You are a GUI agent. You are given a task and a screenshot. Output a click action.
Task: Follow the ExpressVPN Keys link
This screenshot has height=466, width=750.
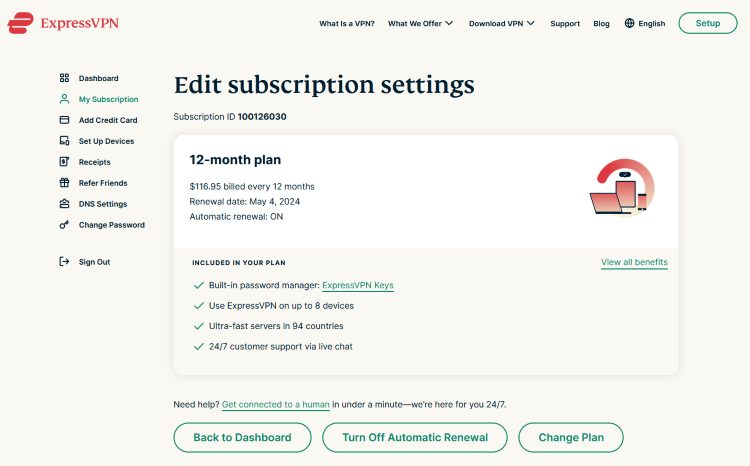pyautogui.click(x=358, y=285)
